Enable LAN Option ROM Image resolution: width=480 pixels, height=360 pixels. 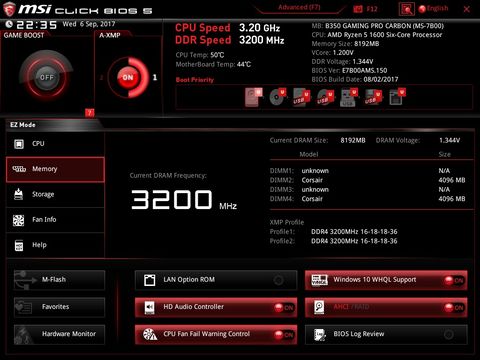coord(216,280)
